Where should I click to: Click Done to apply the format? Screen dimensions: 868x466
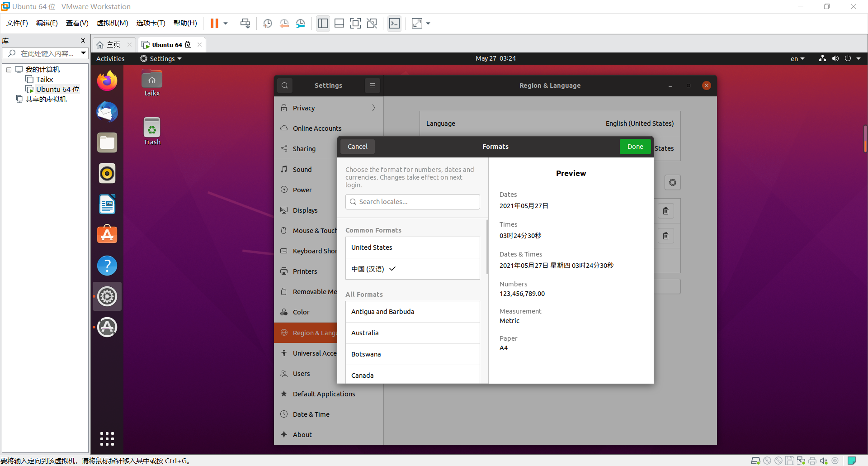pos(635,146)
